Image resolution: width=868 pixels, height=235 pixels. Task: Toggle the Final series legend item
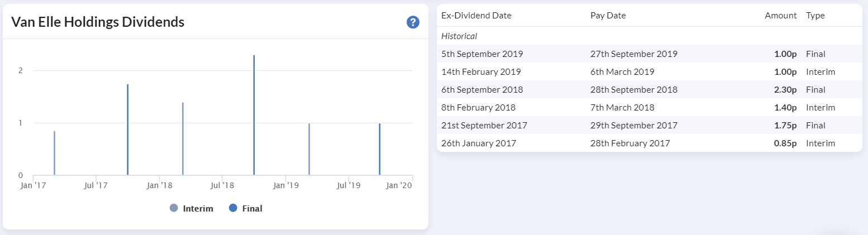pyautogui.click(x=252, y=208)
